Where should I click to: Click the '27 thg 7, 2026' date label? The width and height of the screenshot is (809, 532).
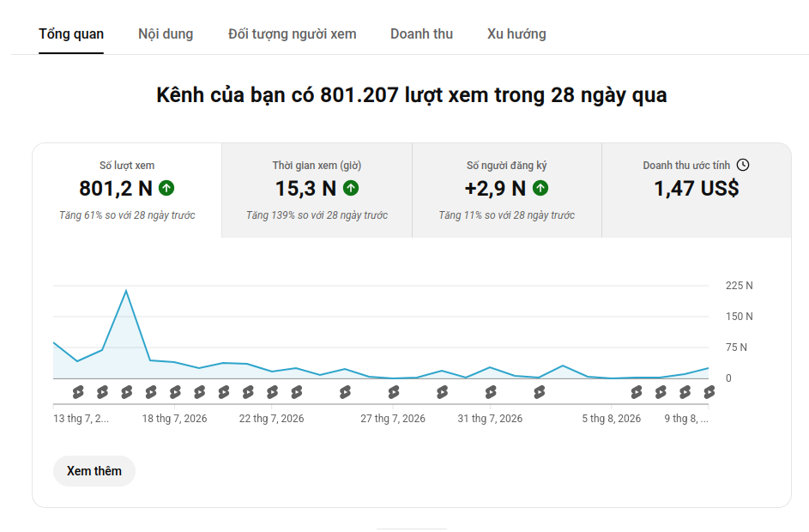pos(393,419)
